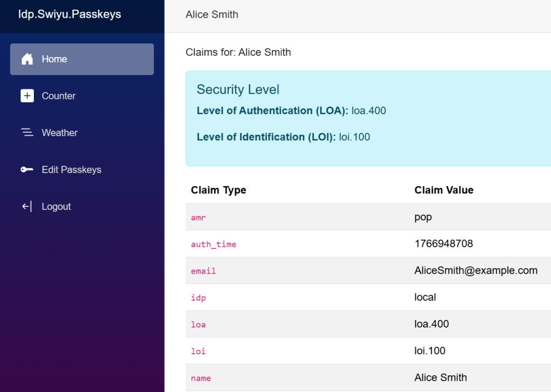Click the Claim Type column header
551x392 pixels.
pyautogui.click(x=218, y=190)
